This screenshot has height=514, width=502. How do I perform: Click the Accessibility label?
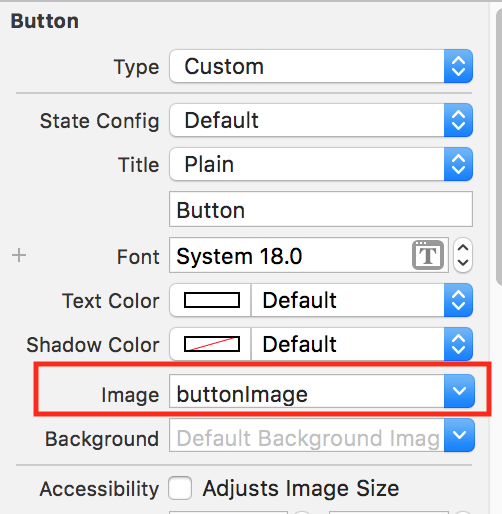click(x=99, y=489)
